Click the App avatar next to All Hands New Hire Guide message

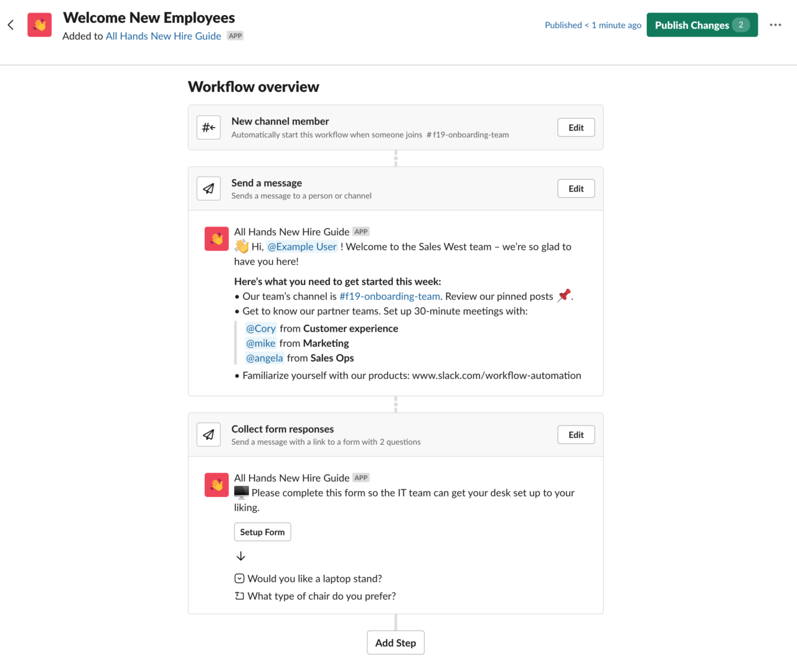[216, 238]
